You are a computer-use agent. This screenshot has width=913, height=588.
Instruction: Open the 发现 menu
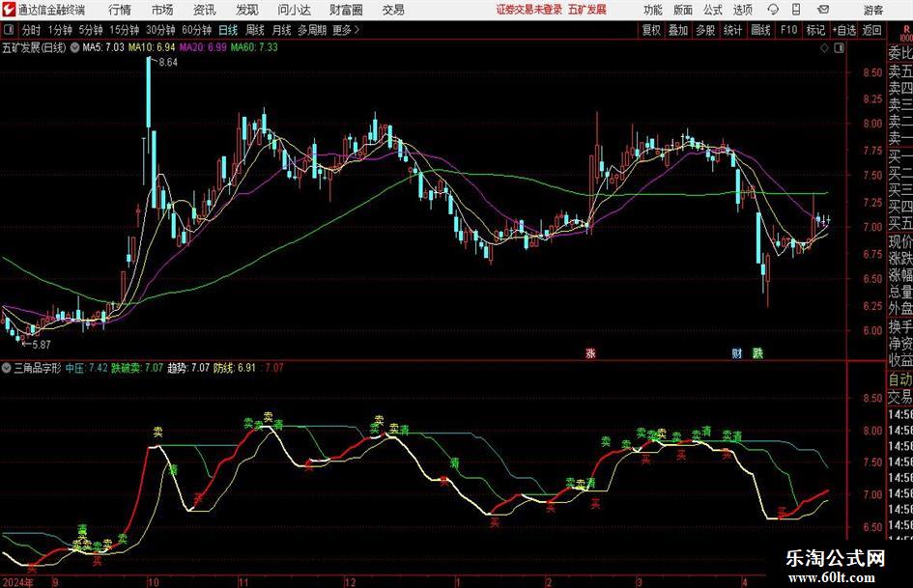tap(247, 10)
